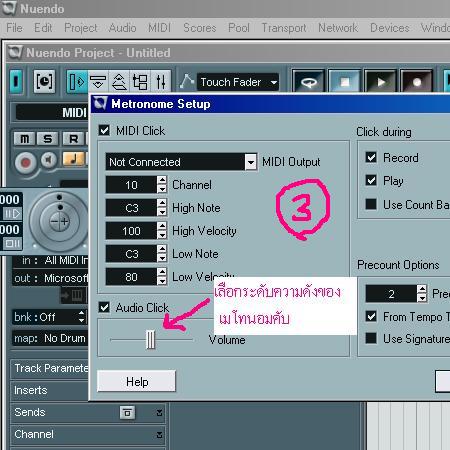
Task: Toggle the Show Inspector toolbar icon
Action: coord(77,81)
